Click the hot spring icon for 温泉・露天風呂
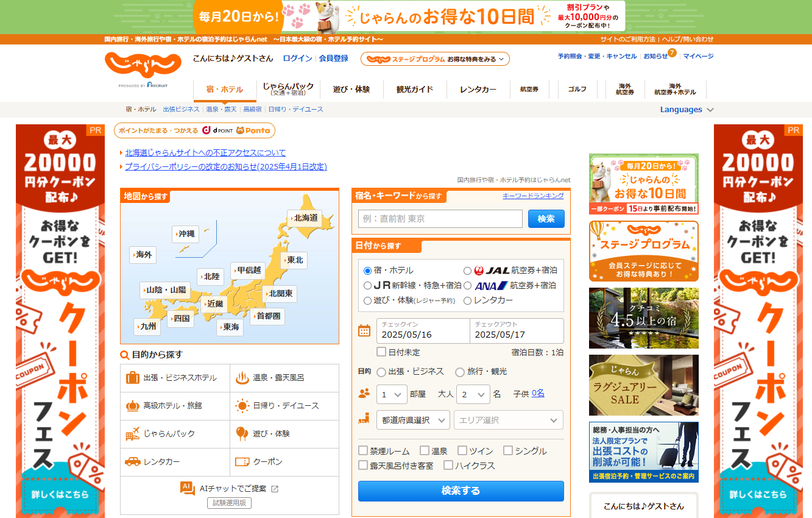The width and height of the screenshot is (812, 518). (x=242, y=378)
